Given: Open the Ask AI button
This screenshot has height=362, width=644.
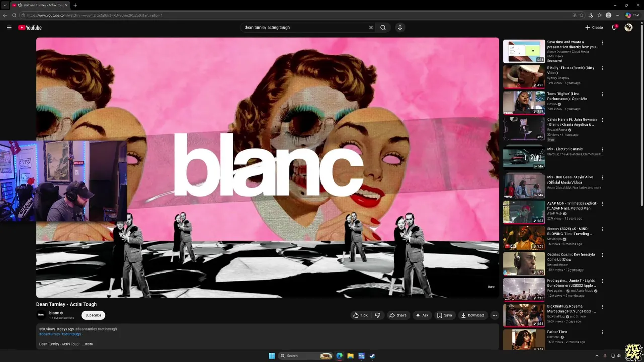Looking at the screenshot, I should pos(422,315).
